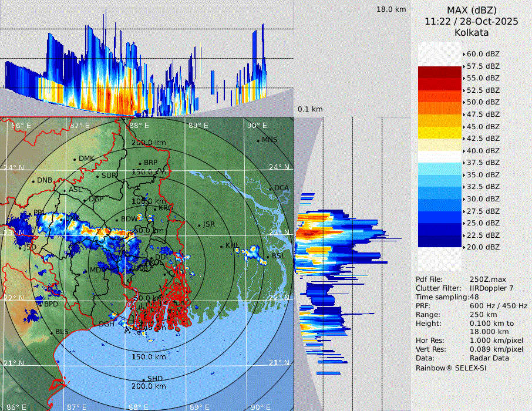The height and width of the screenshot is (411, 532).
Task: Select the BRP station marker
Action: 140,163
